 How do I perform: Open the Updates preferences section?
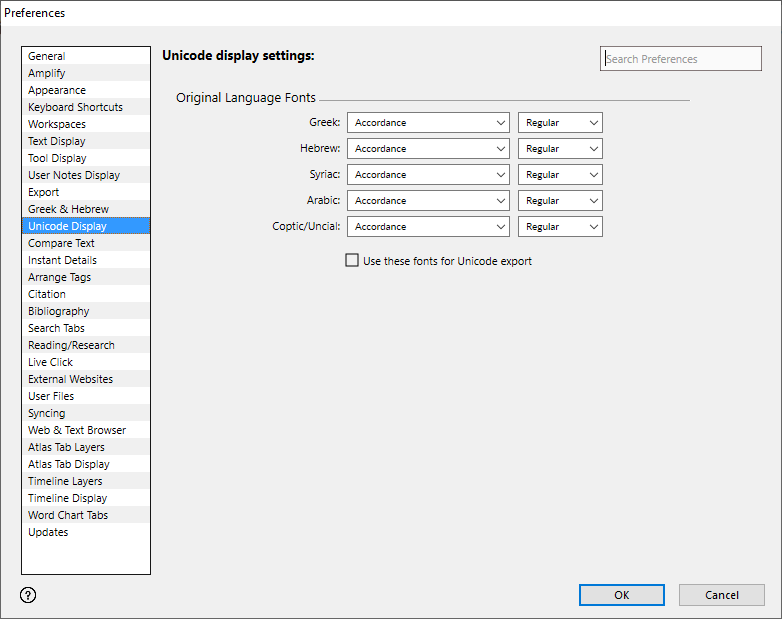point(48,533)
